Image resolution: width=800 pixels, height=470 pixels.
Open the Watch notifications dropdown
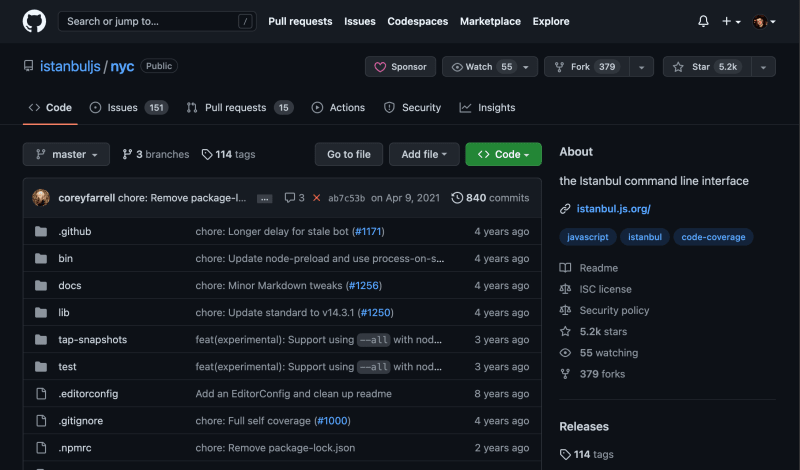[490, 67]
